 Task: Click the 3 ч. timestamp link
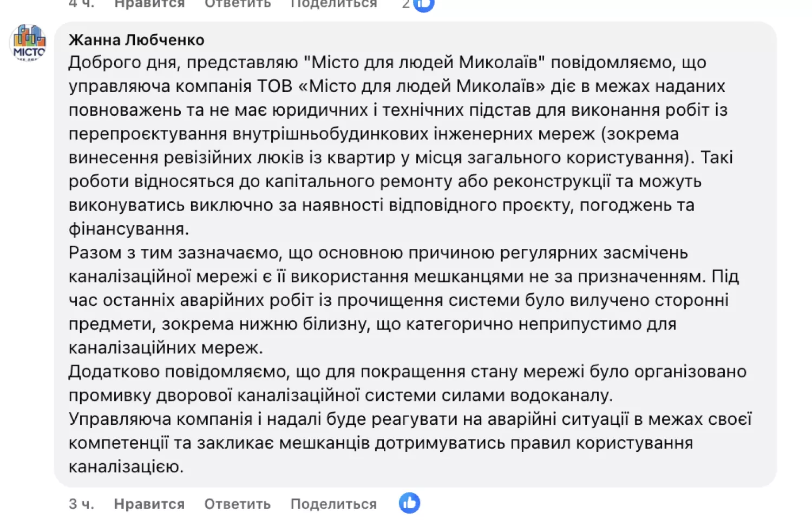point(80,504)
